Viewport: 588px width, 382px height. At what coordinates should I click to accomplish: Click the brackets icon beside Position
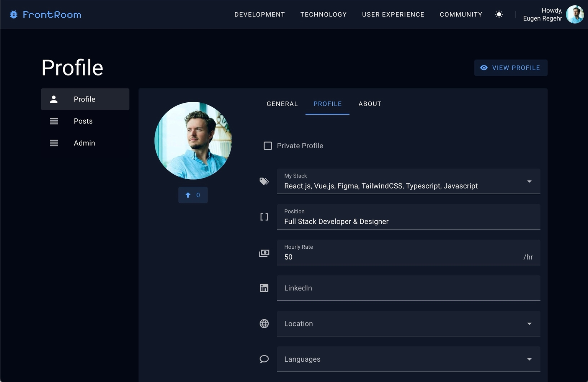click(x=264, y=217)
